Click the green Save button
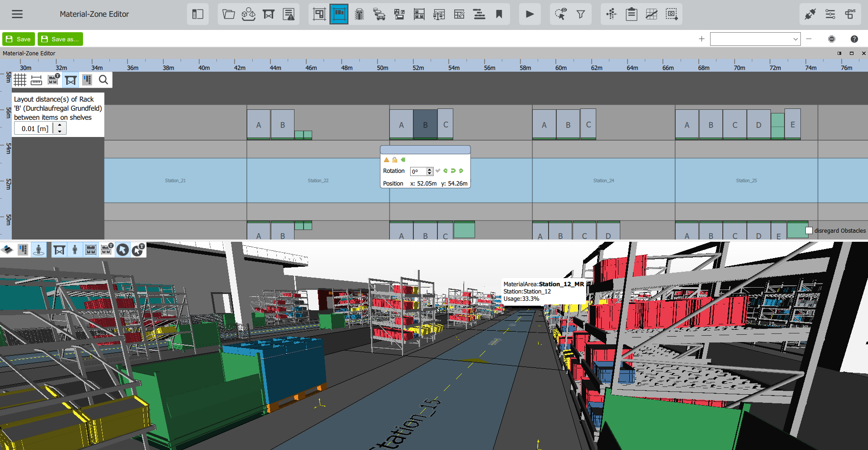The height and width of the screenshot is (450, 868). click(x=19, y=39)
